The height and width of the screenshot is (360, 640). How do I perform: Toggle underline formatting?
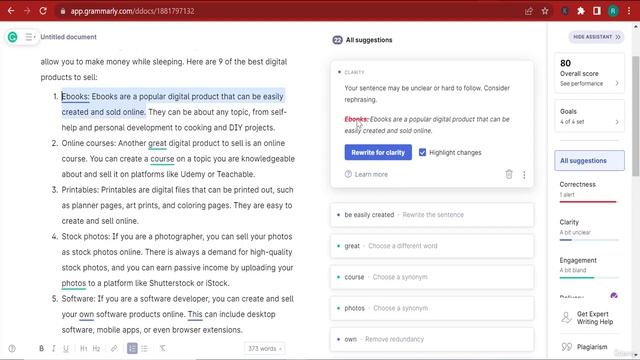66,349
